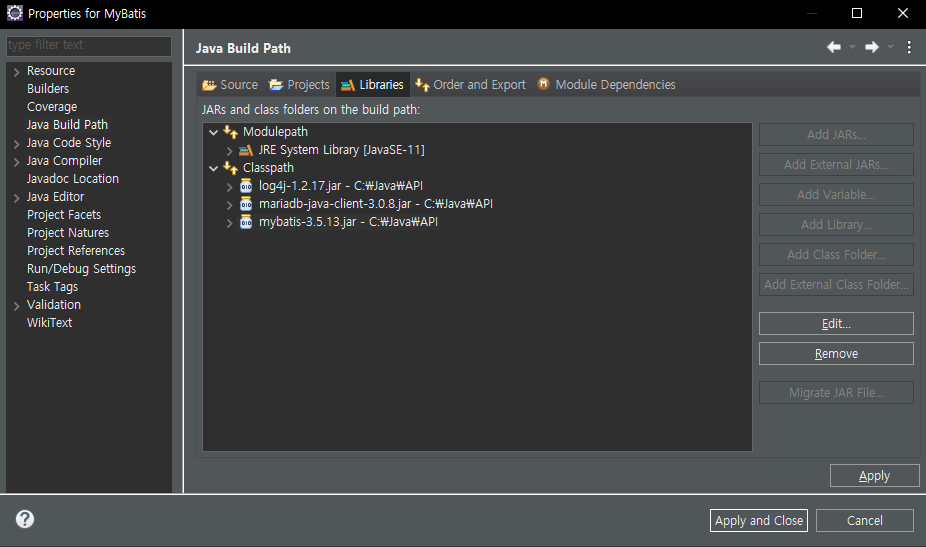Click the Modulepath node icon

pyautogui.click(x=230, y=132)
